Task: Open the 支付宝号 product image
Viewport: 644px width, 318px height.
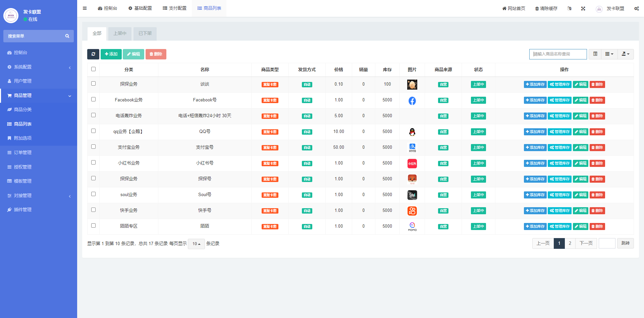Action: (x=412, y=148)
